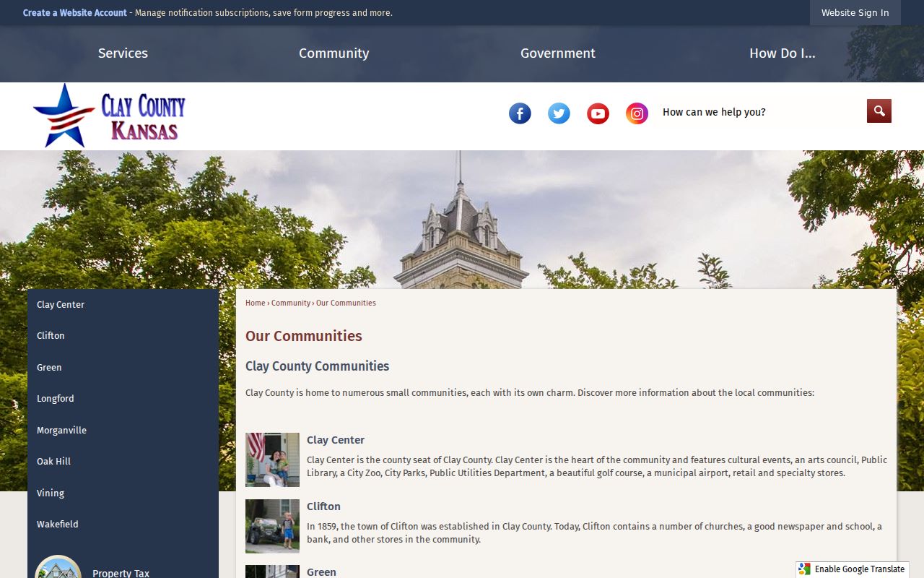Open the Community menu
Screen dimensions: 924x578
point(334,53)
